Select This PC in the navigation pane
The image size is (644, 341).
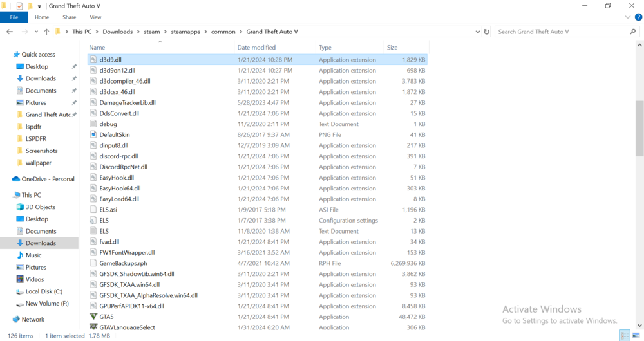[31, 195]
